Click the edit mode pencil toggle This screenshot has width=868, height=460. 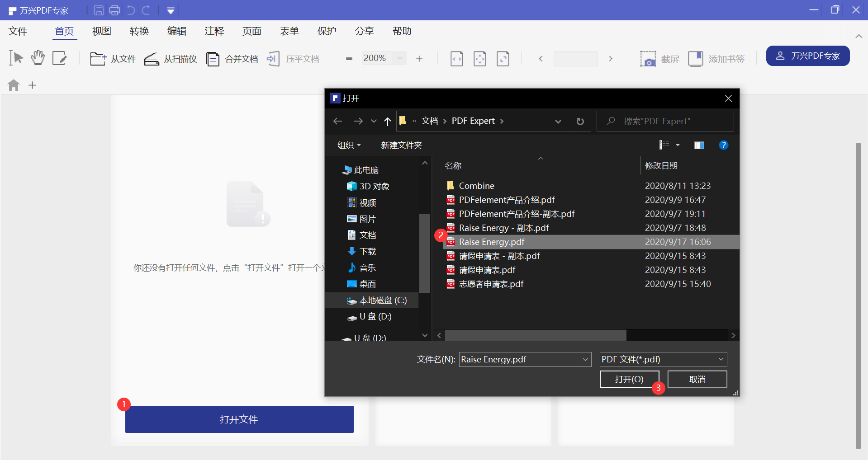pyautogui.click(x=59, y=58)
